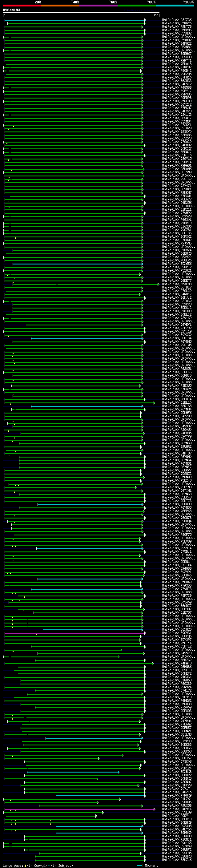
Task: Select the AV644193 query name
Action: coord(11,10)
